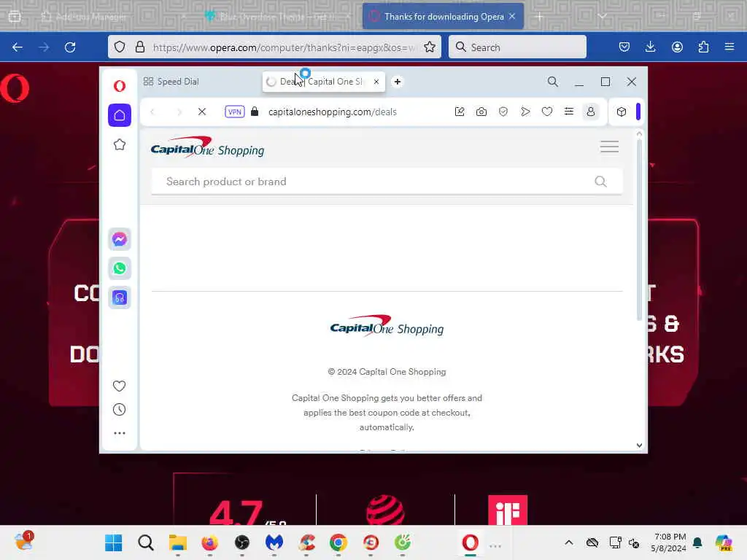Toggle the VPN badge in Opera address bar
Image resolution: width=747 pixels, height=560 pixels.
[235, 112]
